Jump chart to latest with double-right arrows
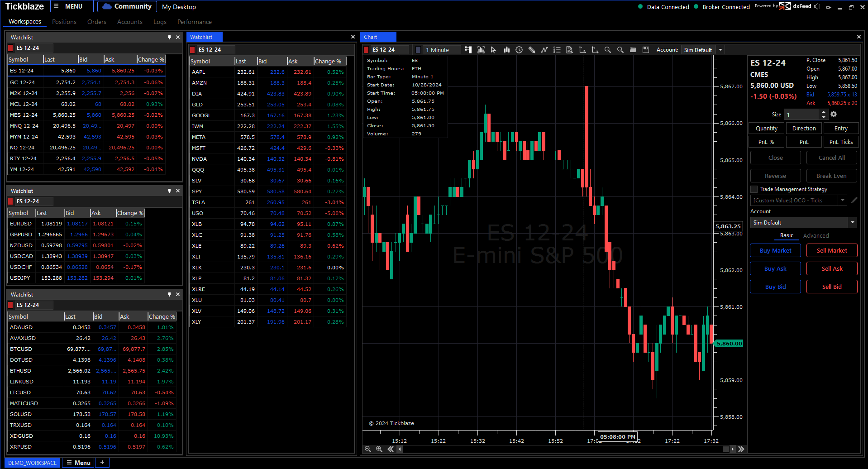This screenshot has height=469, width=868. [741, 449]
